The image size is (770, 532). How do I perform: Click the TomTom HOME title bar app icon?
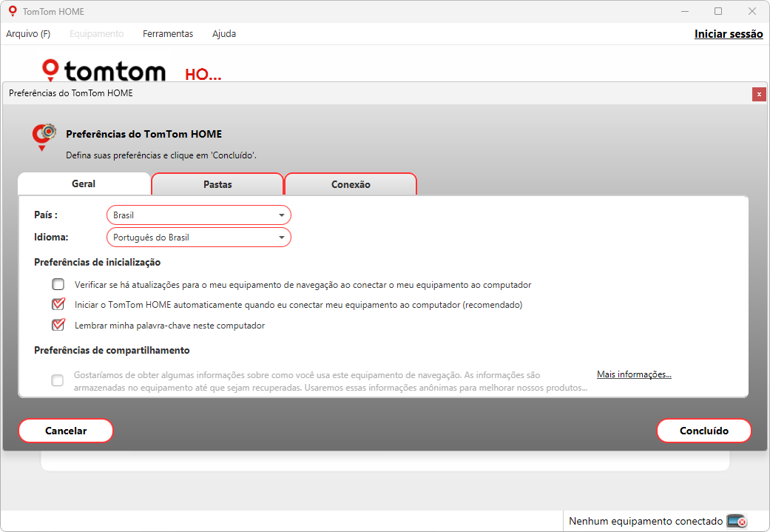(x=13, y=11)
